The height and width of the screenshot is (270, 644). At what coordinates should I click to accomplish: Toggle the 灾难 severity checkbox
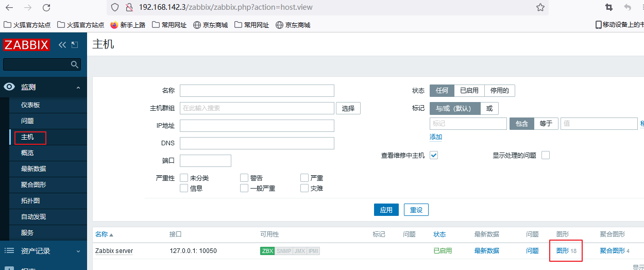click(x=304, y=188)
